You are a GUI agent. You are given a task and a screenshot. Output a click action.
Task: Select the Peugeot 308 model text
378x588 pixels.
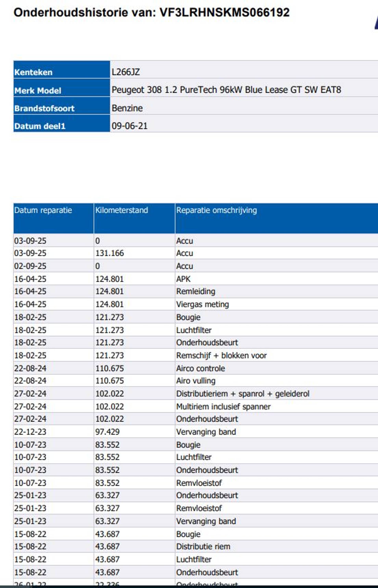click(226, 90)
